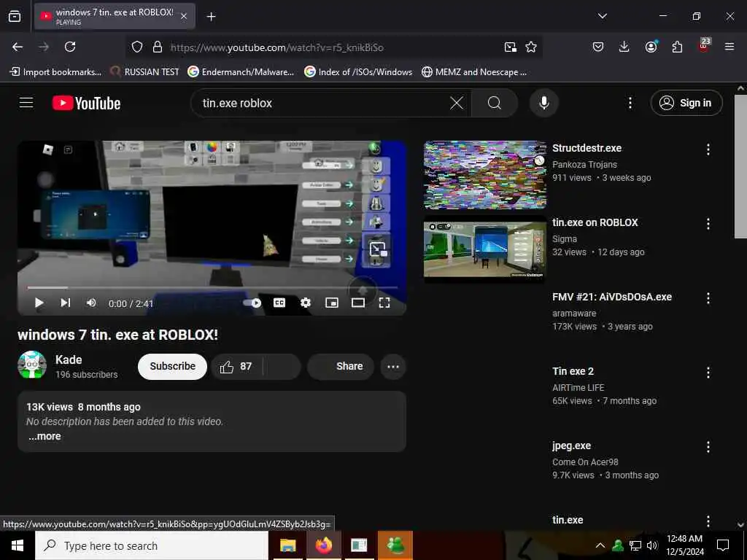Viewport: 747px width, 560px height.
Task: Skip to next video
Action: [x=65, y=303]
